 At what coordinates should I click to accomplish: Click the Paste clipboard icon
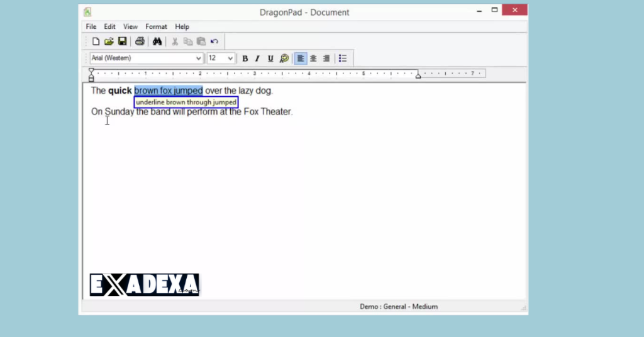[201, 41]
